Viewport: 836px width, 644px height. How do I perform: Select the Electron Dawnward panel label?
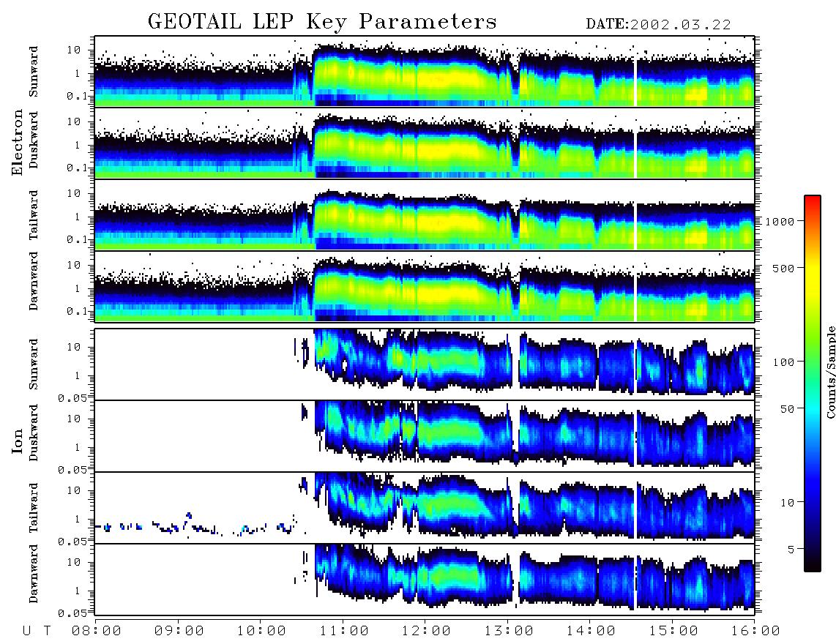[33, 282]
